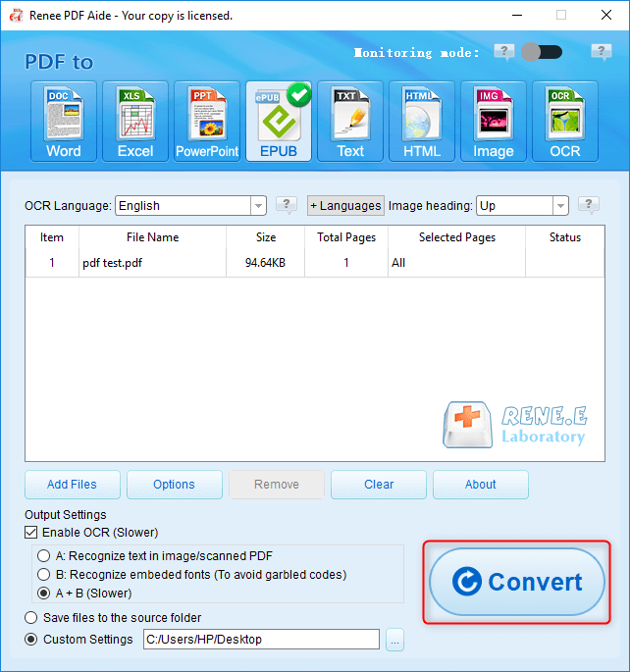
Task: Select the Word output format icon
Action: [x=64, y=121]
